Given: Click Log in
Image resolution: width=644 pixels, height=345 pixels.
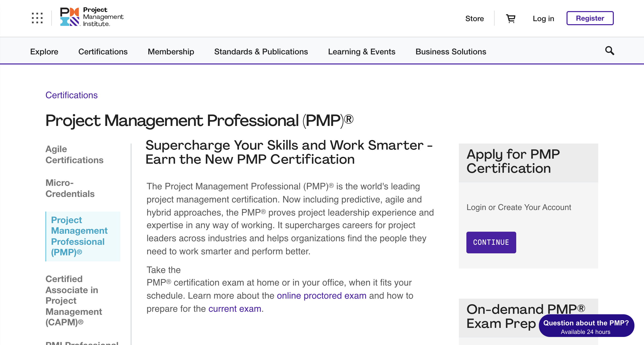Looking at the screenshot, I should click(x=543, y=18).
